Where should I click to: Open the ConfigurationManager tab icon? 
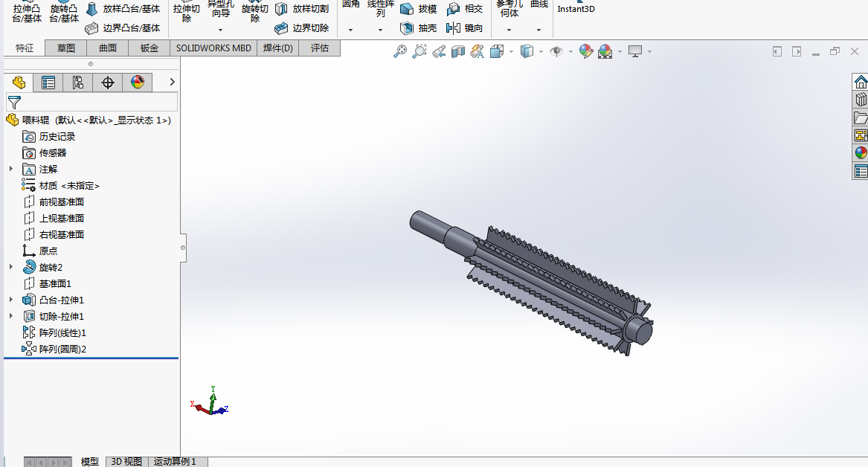tap(77, 83)
